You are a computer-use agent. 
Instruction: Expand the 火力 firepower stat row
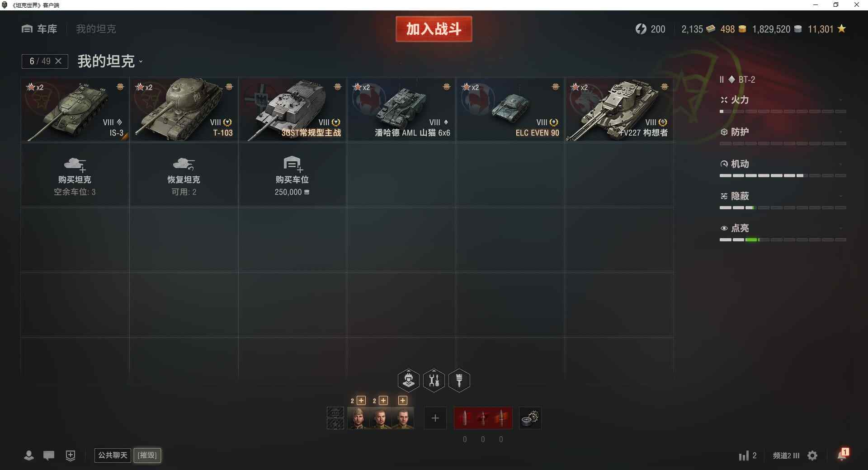coord(783,104)
